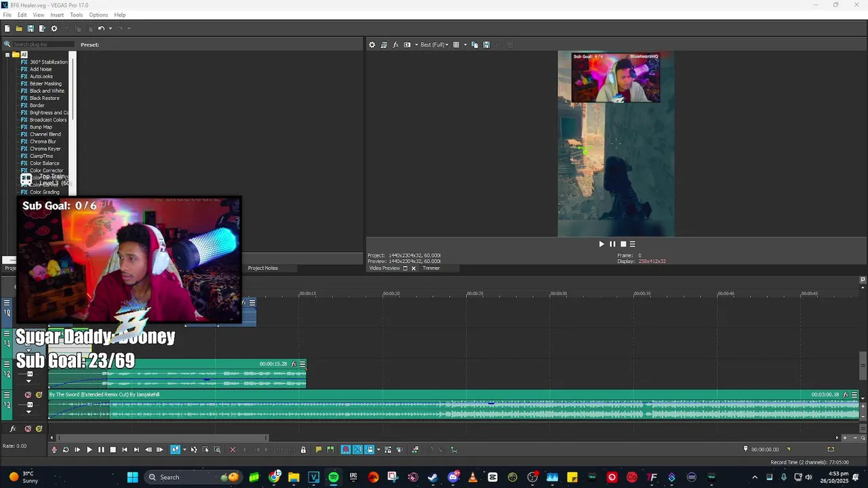The image size is (868, 488).
Task: Toggle Master bus mute button
Action: (28, 428)
